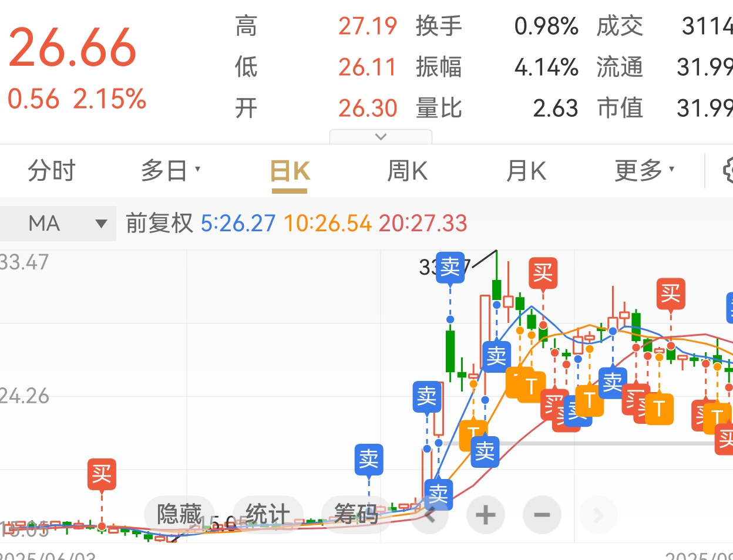Tap the 流通 float cap label
Screen dimensions: 733x560
coord(620,68)
